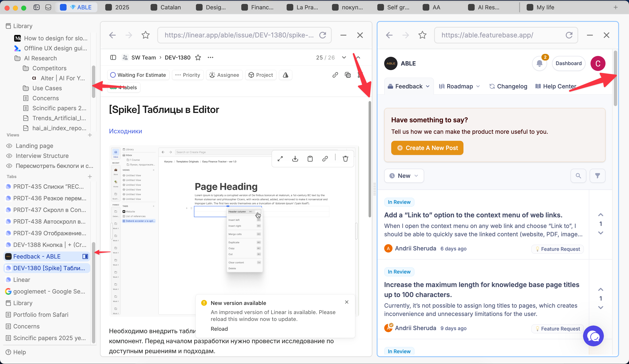629x364 pixels.
Task: Open the New sort dropdown
Action: click(x=404, y=176)
